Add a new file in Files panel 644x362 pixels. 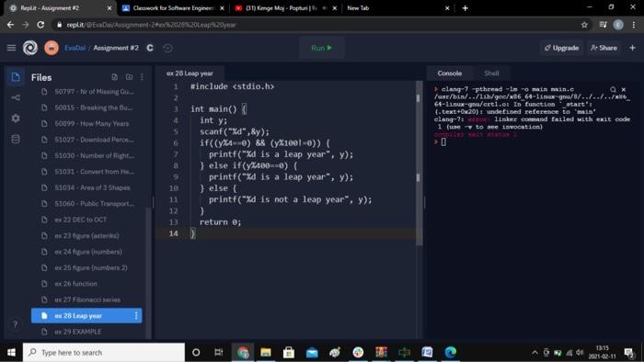tap(115, 77)
